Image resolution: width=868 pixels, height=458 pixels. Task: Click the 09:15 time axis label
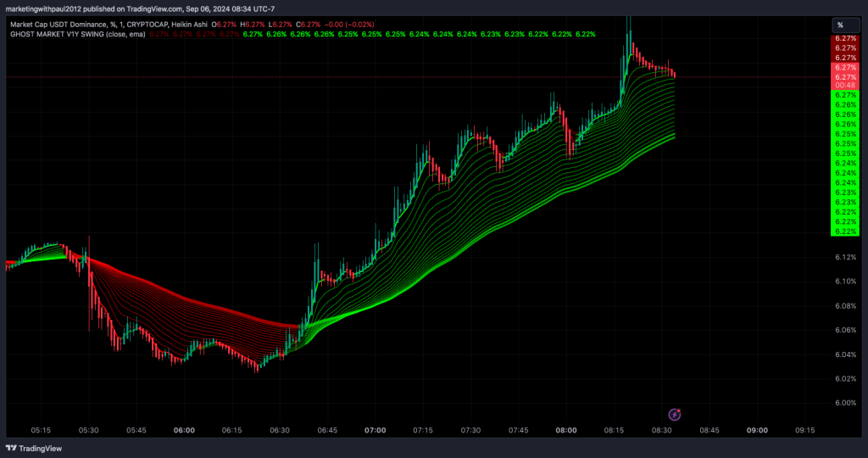pyautogui.click(x=805, y=430)
